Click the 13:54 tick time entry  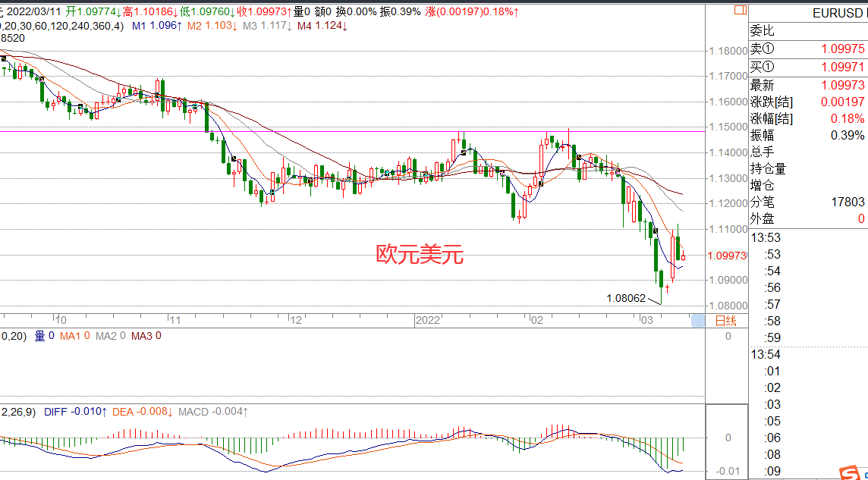[765, 354]
